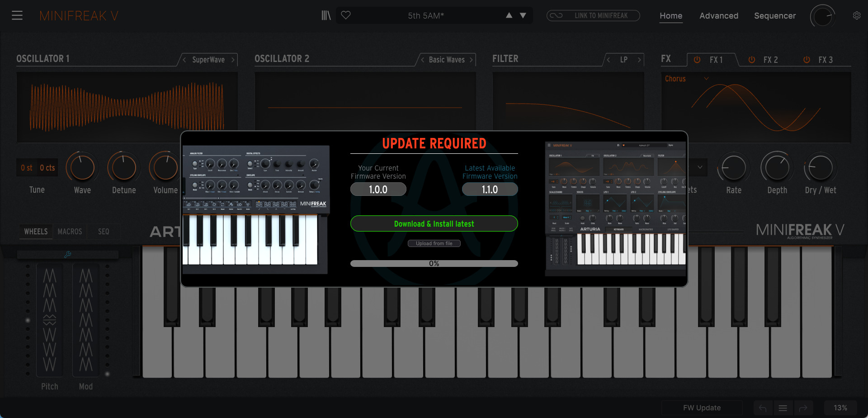The height and width of the screenshot is (418, 868).
Task: Select next filter type arrow
Action: pyautogui.click(x=639, y=60)
